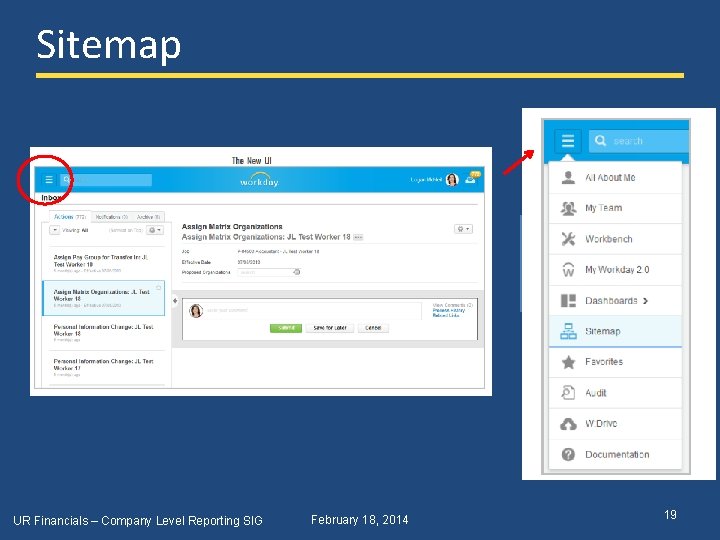Collapse the inbox list with the arrow handle
This screenshot has width=720, height=540.
(x=175, y=301)
